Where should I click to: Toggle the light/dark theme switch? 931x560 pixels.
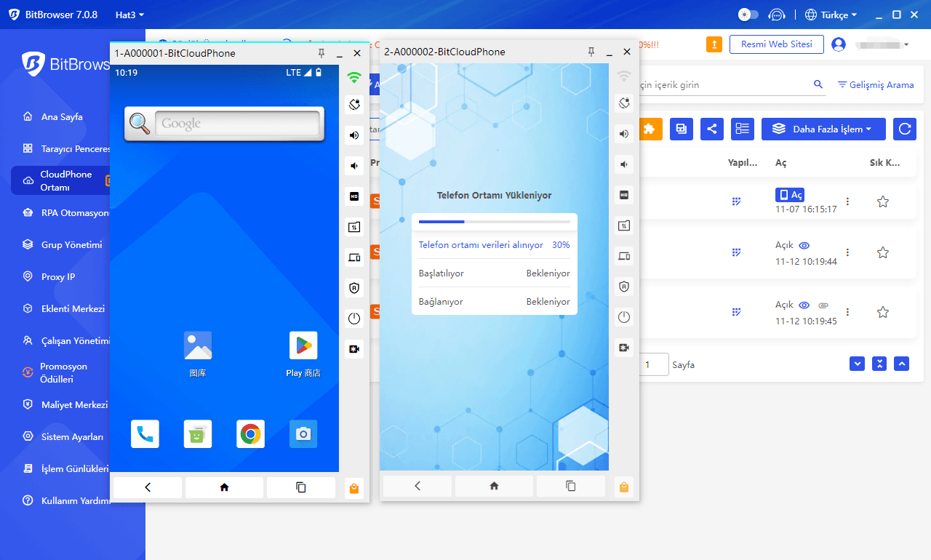[748, 15]
